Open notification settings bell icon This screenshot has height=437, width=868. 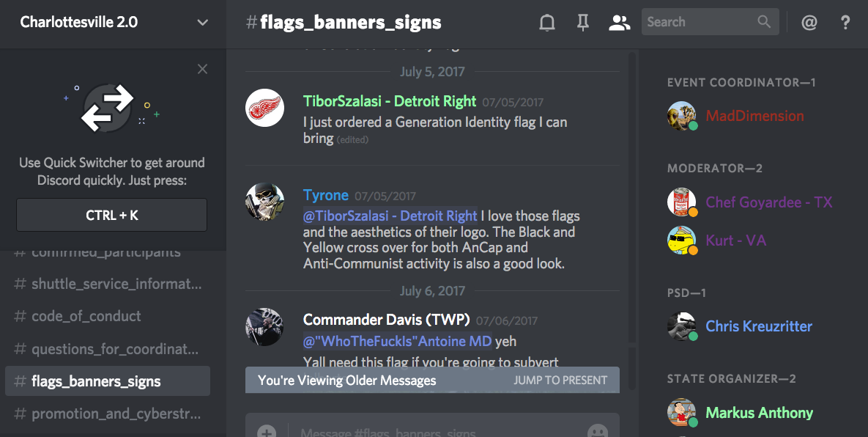[547, 22]
